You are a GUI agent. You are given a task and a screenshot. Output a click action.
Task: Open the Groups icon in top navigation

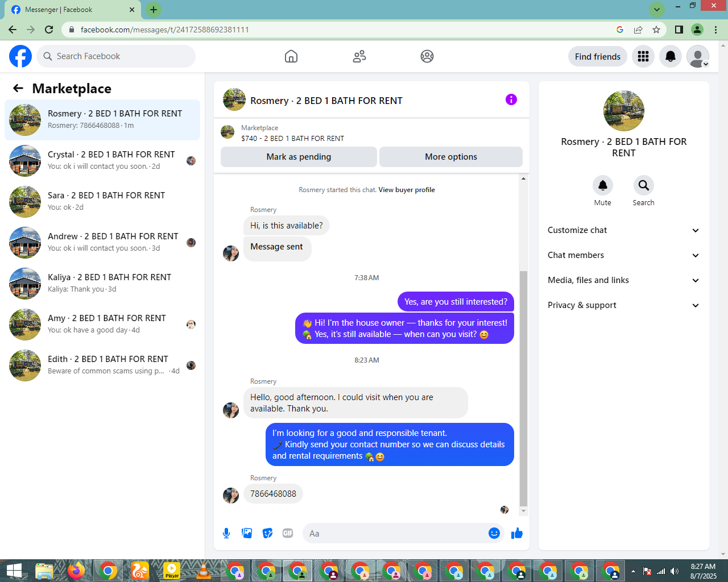point(427,56)
